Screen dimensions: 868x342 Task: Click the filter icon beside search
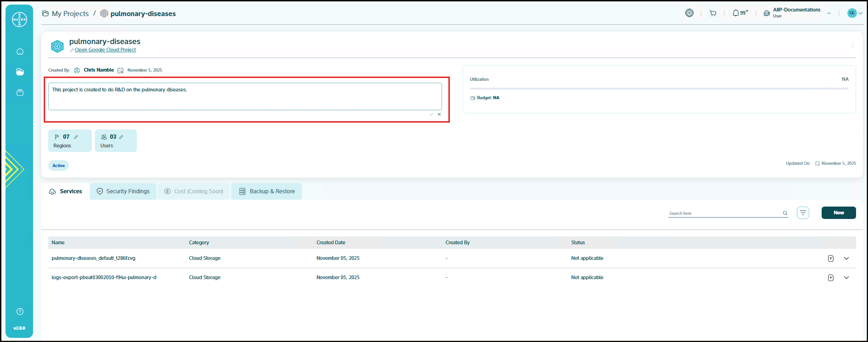coord(803,213)
